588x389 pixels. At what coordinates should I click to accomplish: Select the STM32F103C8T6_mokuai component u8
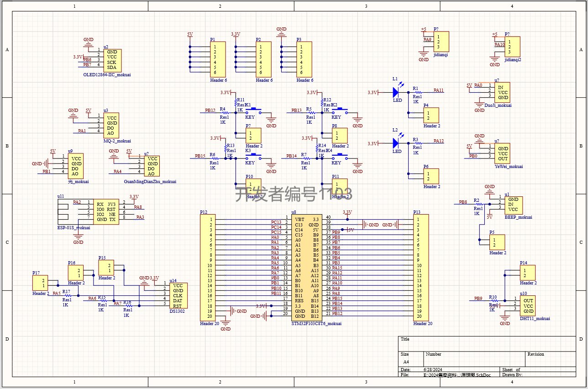point(307,268)
